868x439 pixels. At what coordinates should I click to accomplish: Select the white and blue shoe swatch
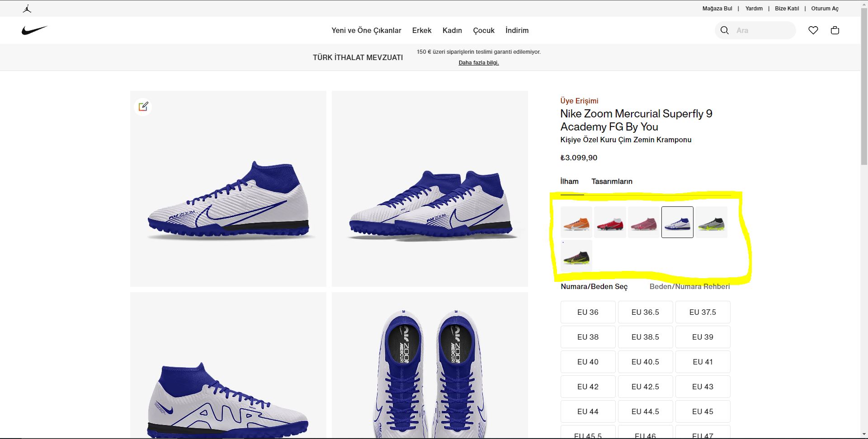[677, 222]
